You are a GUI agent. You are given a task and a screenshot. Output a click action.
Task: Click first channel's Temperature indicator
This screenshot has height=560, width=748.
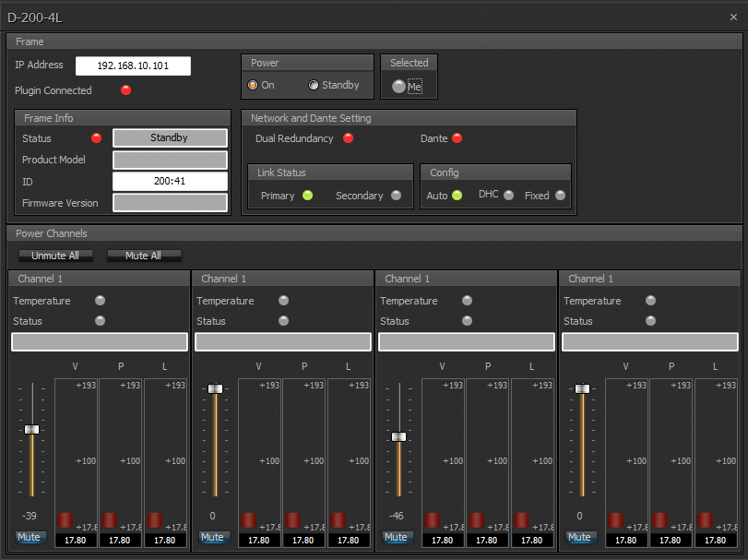[x=100, y=301]
